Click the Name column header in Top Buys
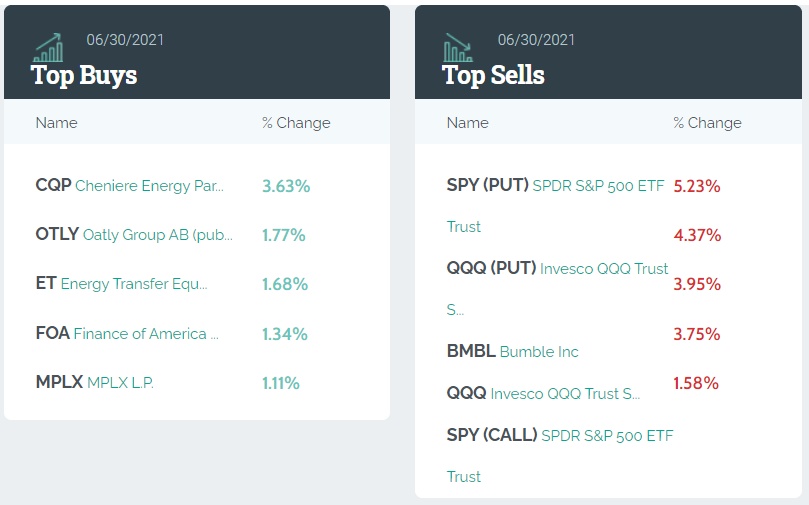 [56, 123]
